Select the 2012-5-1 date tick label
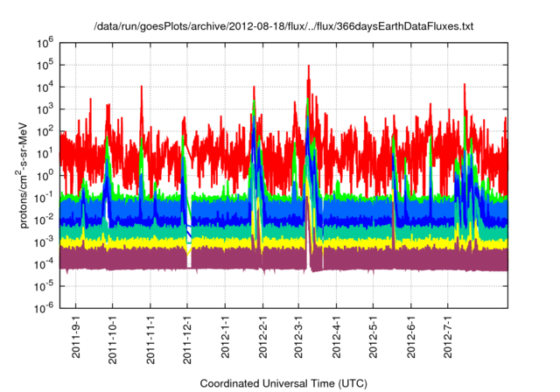Viewport: 560px width, 392px height. 374,337
